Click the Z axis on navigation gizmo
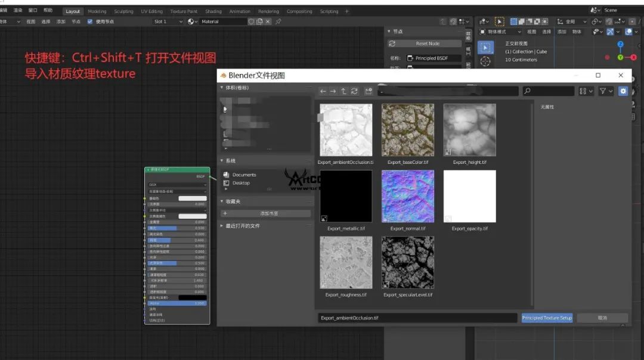Viewport: 644px width, 360px height. (x=620, y=44)
